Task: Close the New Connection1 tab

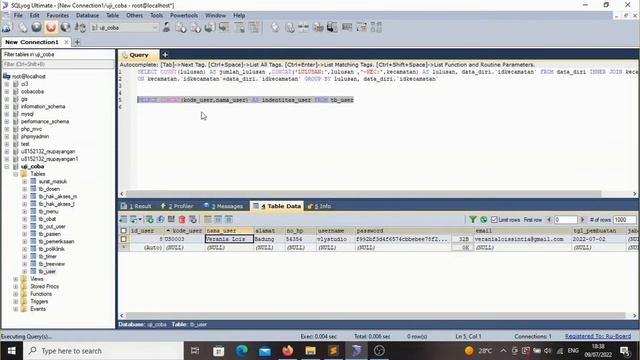Action: [x=66, y=42]
